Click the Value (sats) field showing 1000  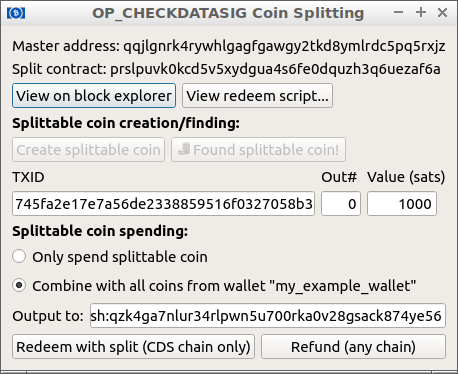(402, 204)
